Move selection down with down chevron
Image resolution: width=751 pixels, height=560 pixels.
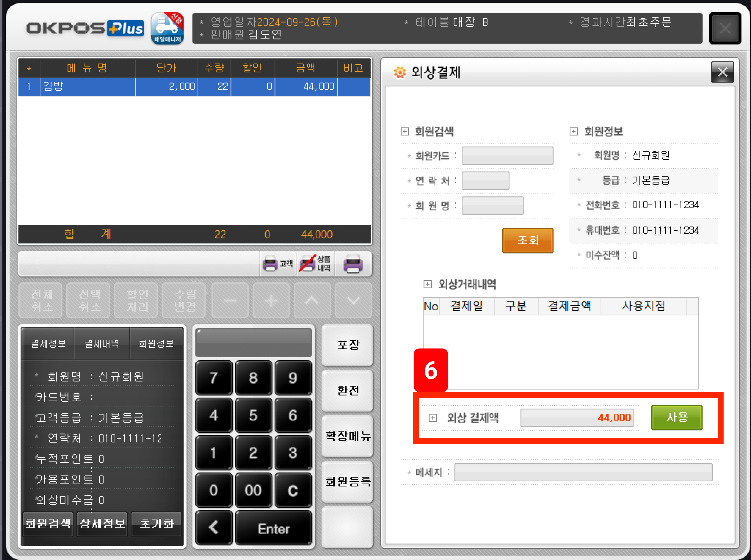353,301
